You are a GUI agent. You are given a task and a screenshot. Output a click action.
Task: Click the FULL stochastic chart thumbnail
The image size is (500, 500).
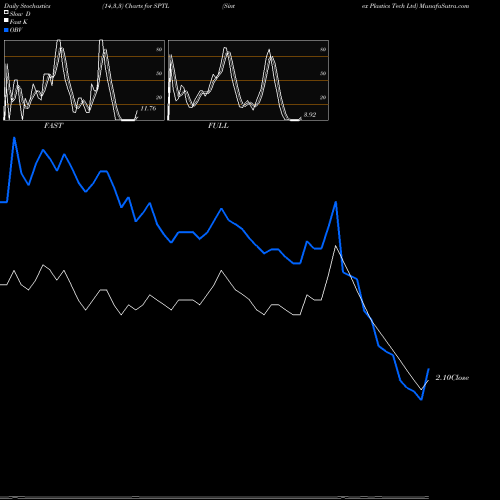pyautogui.click(x=248, y=80)
